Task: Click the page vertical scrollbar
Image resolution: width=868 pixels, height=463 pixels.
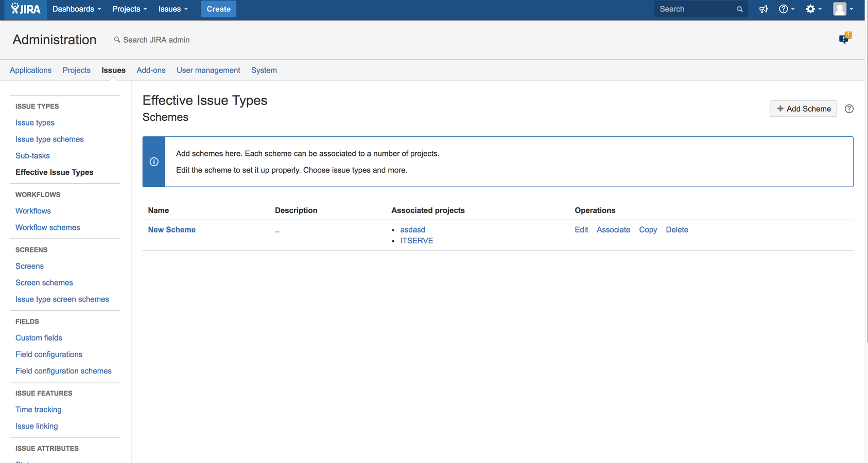Action: [866, 172]
